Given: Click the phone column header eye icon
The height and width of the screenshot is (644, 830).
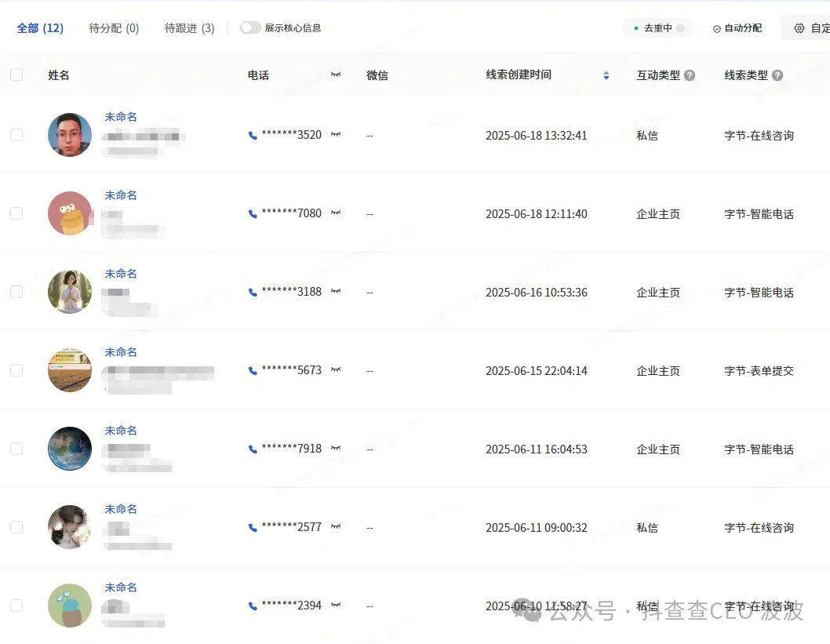Looking at the screenshot, I should coord(337,75).
